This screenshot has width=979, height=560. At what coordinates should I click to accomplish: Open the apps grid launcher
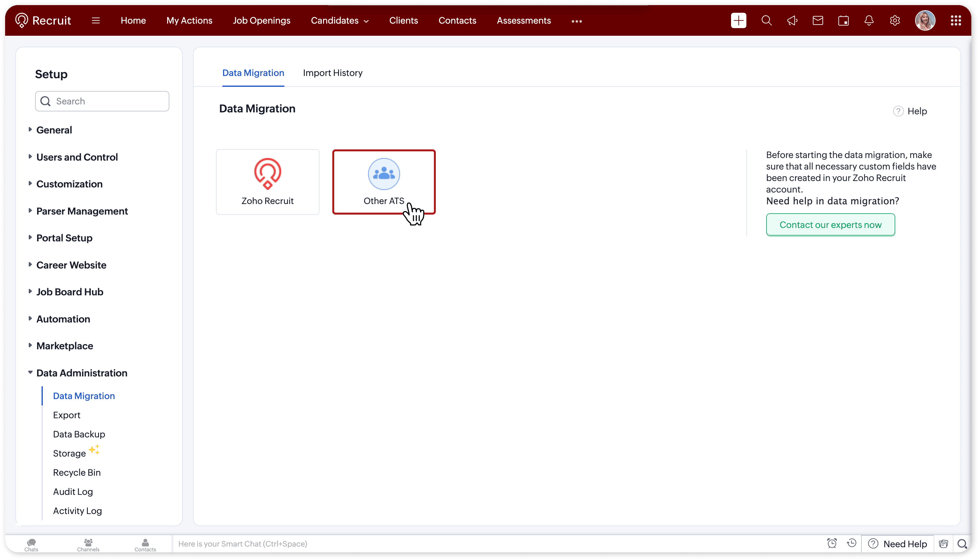[x=956, y=20]
